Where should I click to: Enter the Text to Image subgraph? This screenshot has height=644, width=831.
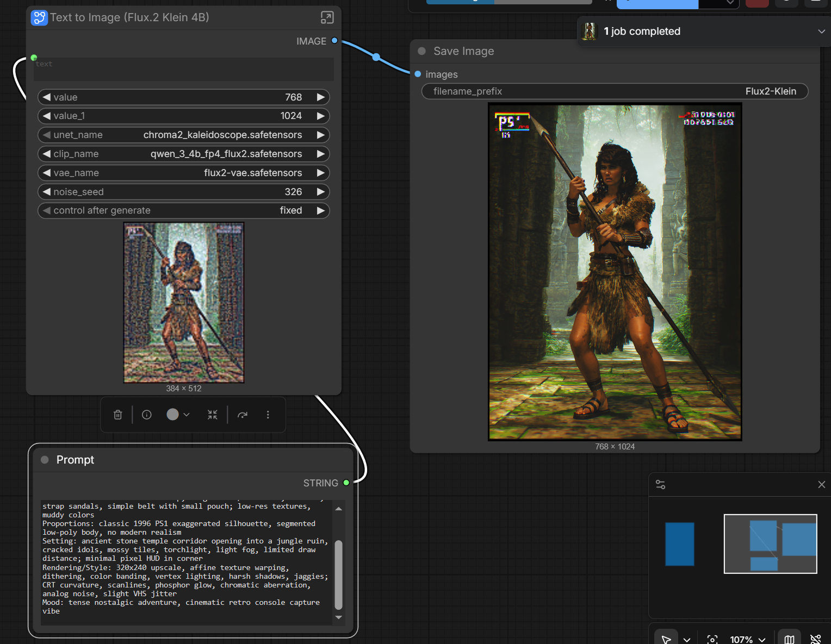[x=327, y=17]
